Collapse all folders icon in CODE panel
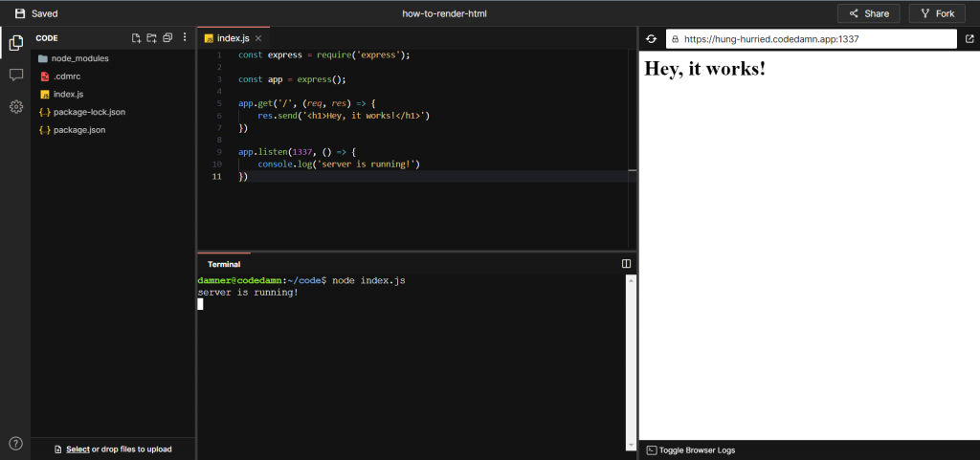This screenshot has width=980, height=460. pos(167,38)
